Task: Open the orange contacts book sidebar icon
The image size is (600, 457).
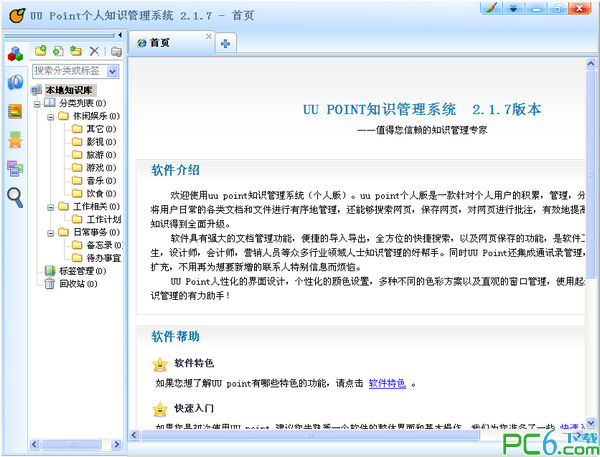Action: pos(15,111)
